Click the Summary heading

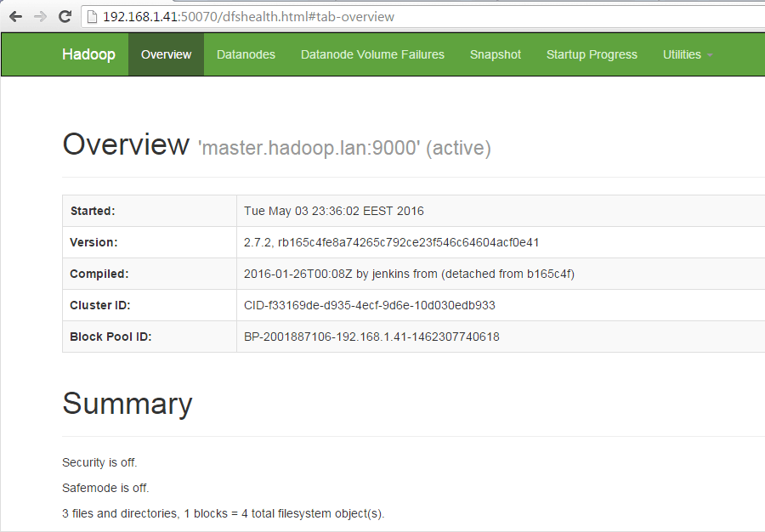127,404
